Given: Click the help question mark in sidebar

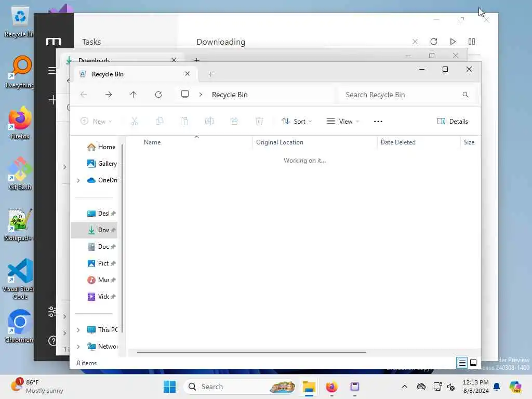Looking at the screenshot, I should tap(52, 341).
